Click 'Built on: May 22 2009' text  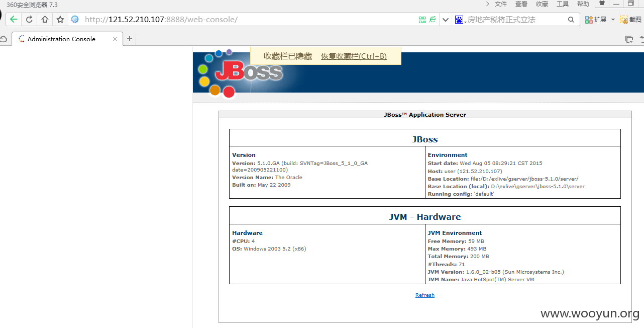(261, 185)
